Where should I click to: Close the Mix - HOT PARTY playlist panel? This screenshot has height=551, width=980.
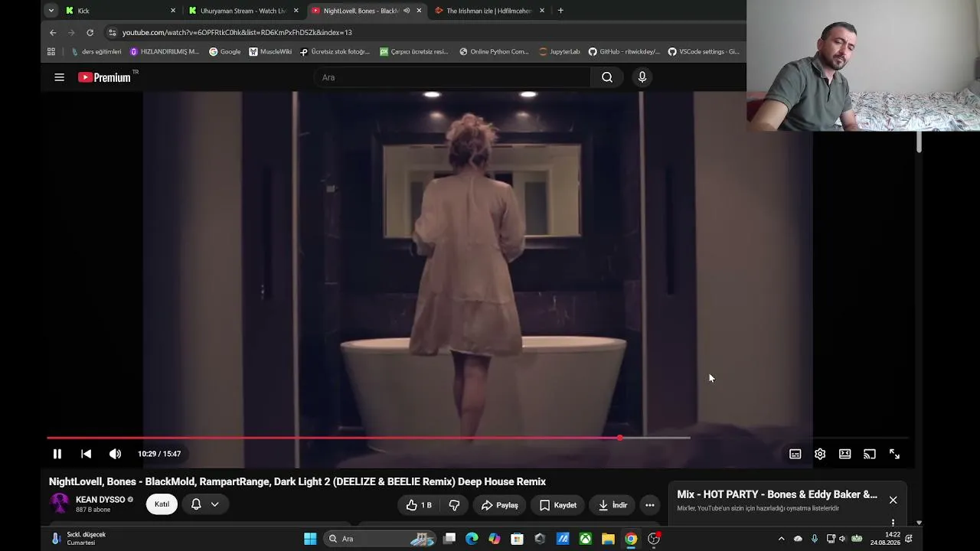tap(893, 500)
